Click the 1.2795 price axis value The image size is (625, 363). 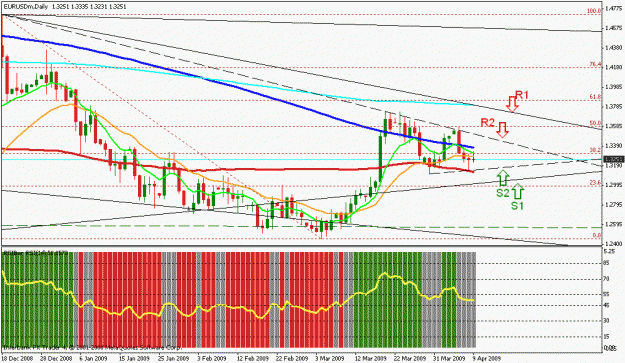pyautogui.click(x=613, y=205)
